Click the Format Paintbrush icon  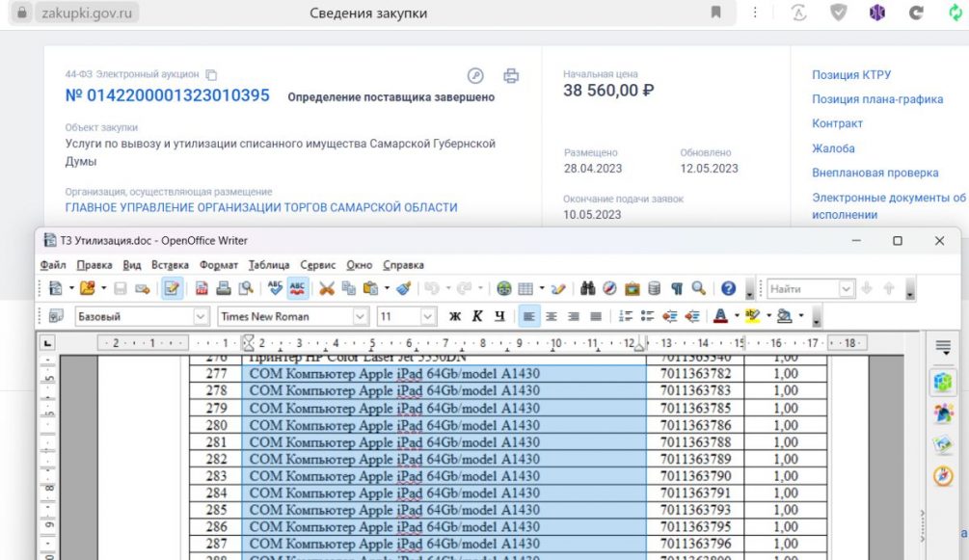404,288
